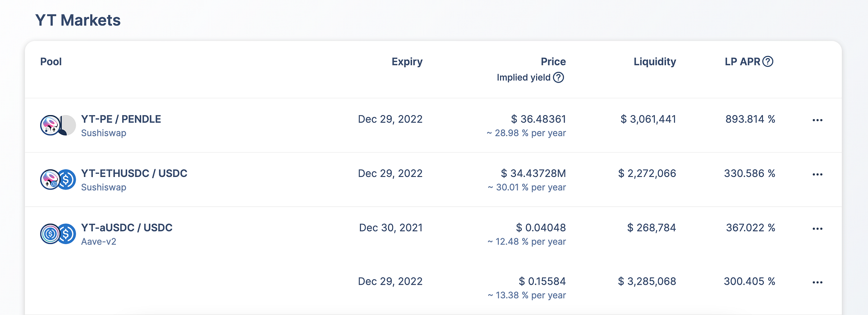Click the 893.814 % LP APR value

point(750,119)
